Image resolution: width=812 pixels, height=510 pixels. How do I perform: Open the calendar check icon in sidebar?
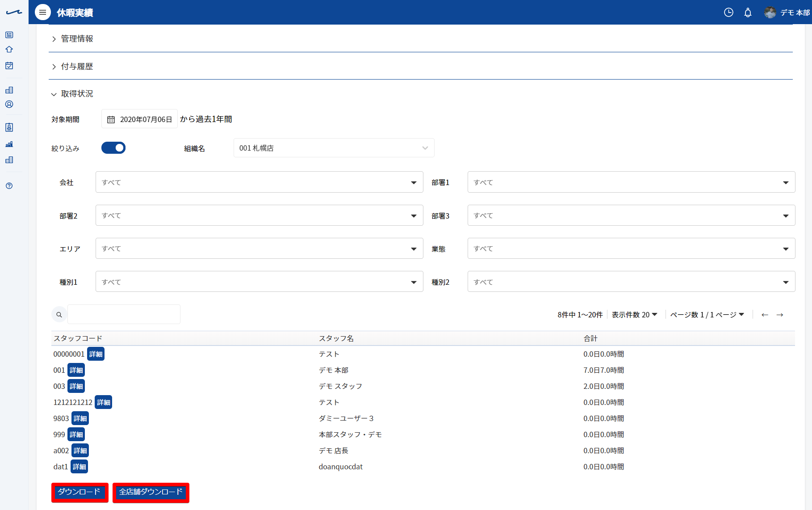(x=9, y=66)
